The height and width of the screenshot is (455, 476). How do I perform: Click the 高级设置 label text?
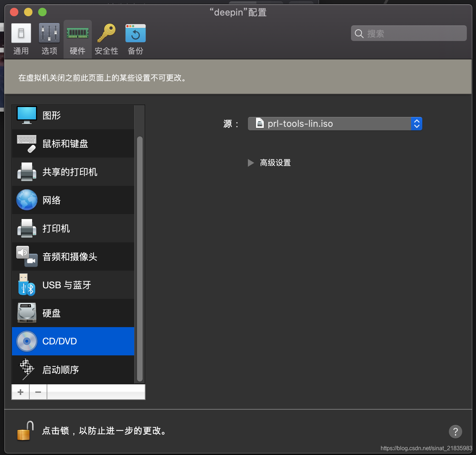tap(275, 163)
